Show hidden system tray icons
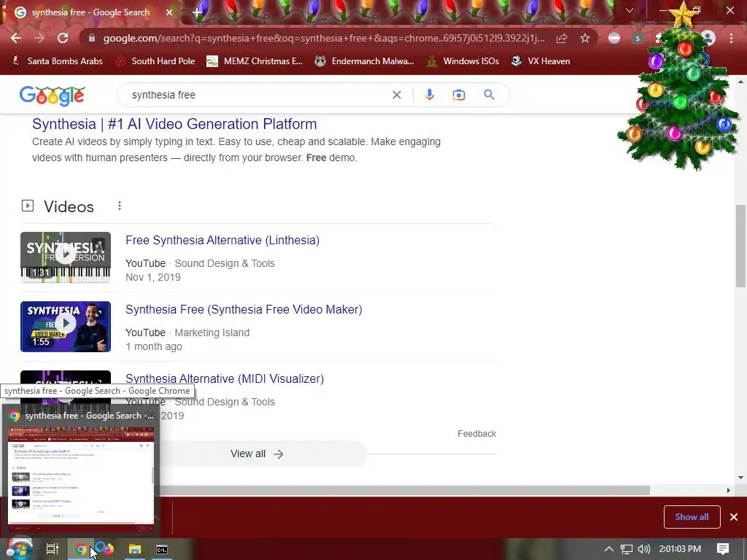Image resolution: width=747 pixels, height=560 pixels. click(x=609, y=549)
